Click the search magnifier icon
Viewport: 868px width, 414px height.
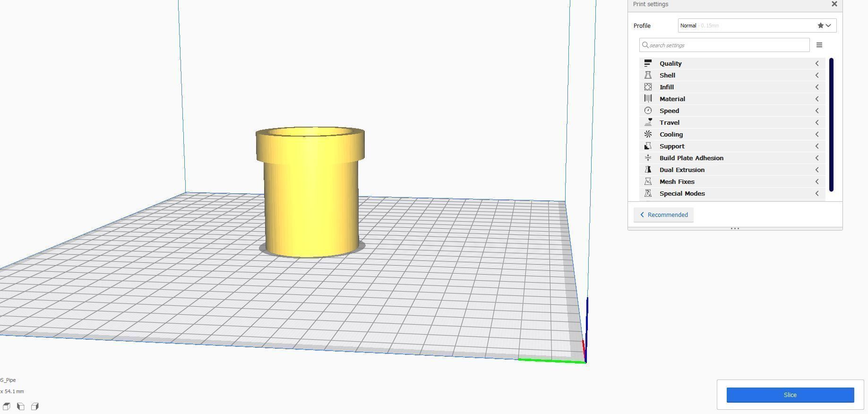point(645,45)
